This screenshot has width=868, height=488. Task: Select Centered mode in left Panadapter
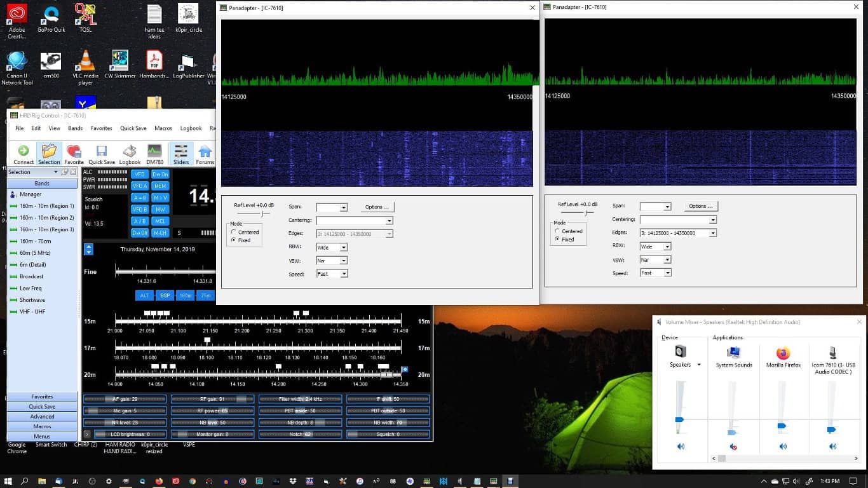click(x=244, y=233)
